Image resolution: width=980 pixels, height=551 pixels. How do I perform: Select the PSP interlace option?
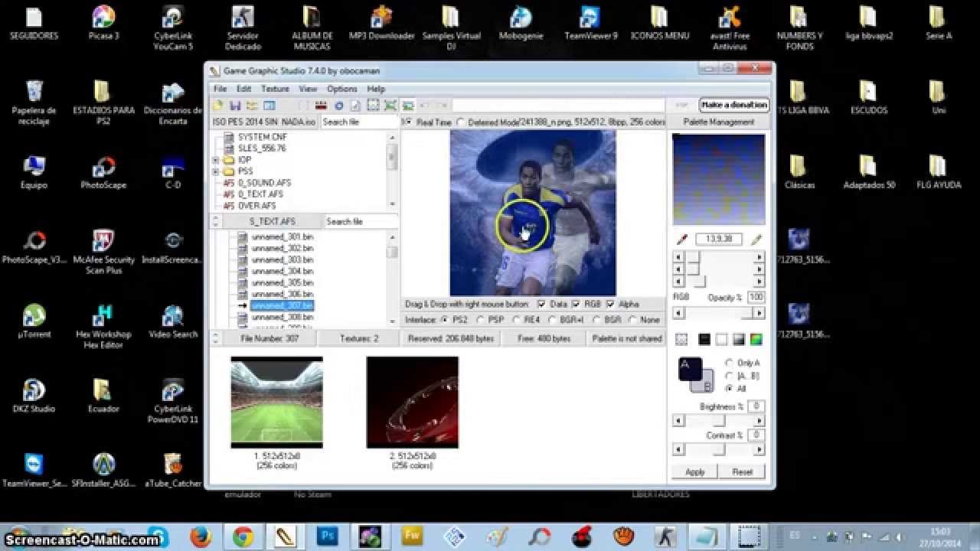(x=481, y=320)
